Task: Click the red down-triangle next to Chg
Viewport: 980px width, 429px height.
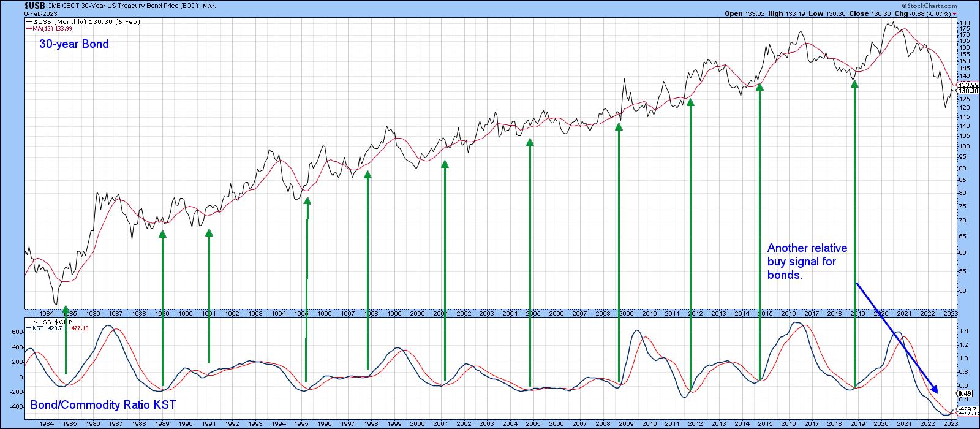Action: click(955, 13)
